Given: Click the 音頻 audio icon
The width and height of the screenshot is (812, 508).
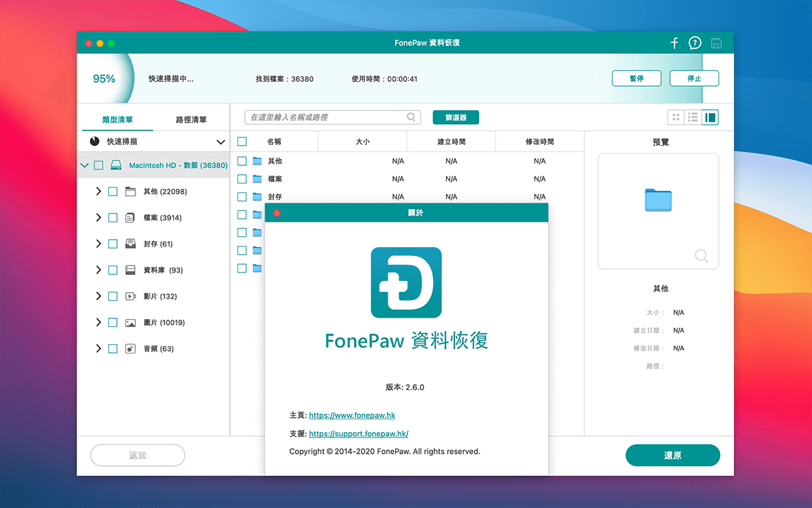Looking at the screenshot, I should point(131,349).
